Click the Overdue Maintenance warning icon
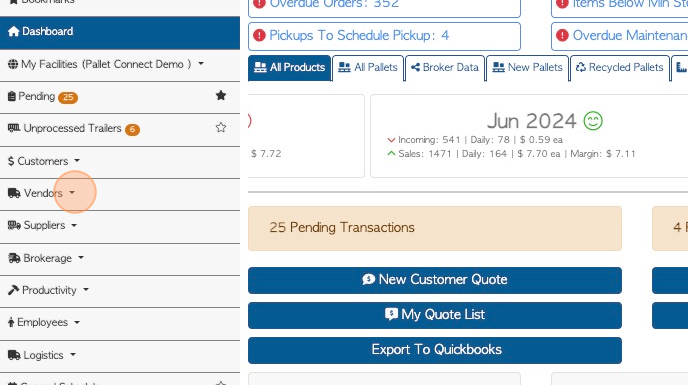Viewport: 688px width, 385px height. coord(562,35)
